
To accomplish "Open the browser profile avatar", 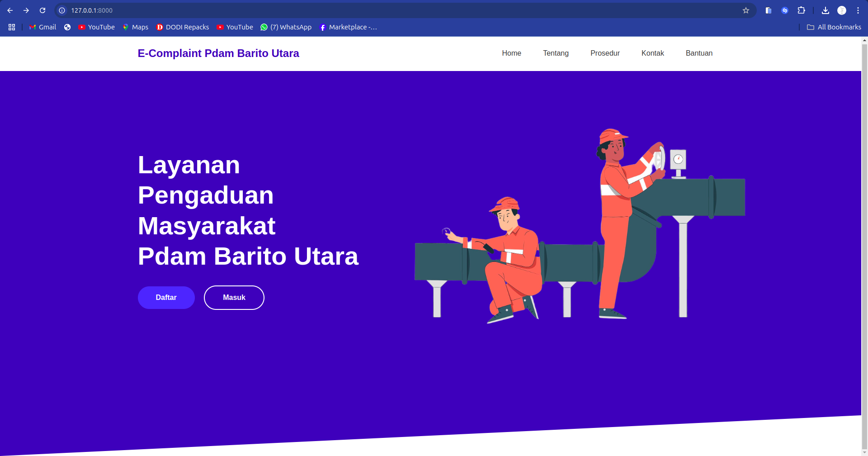I will (x=842, y=10).
